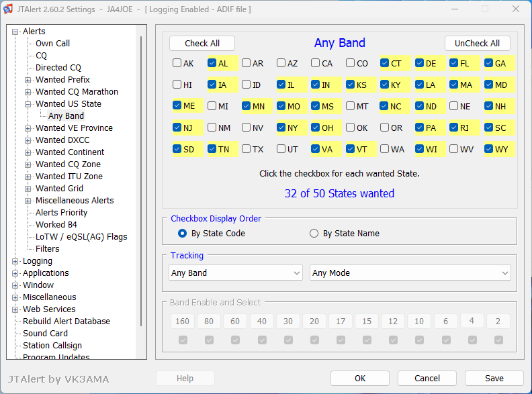Expand the Applications tree node
This screenshot has height=394, width=532.
coord(15,273)
